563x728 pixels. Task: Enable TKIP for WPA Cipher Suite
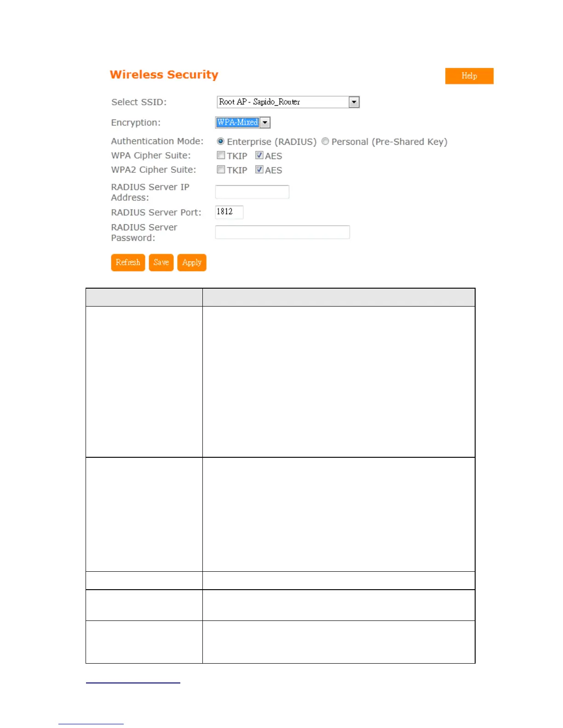pos(221,155)
